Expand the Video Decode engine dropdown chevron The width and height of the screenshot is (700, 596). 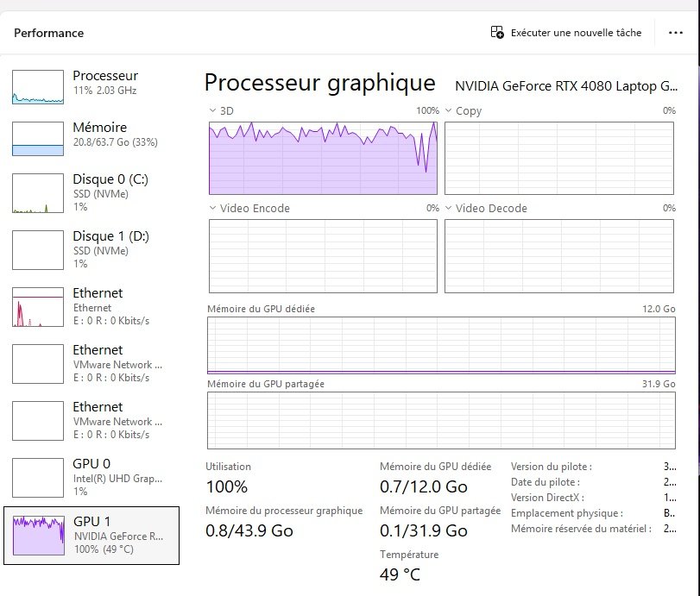[x=448, y=208]
